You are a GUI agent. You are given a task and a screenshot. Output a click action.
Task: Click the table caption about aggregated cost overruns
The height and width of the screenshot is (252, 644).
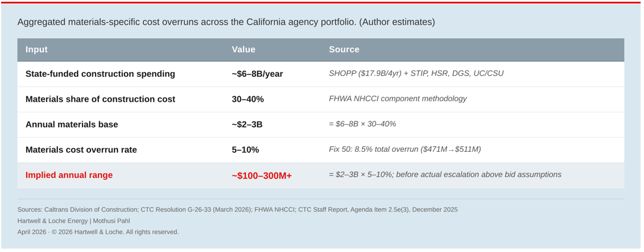click(226, 22)
